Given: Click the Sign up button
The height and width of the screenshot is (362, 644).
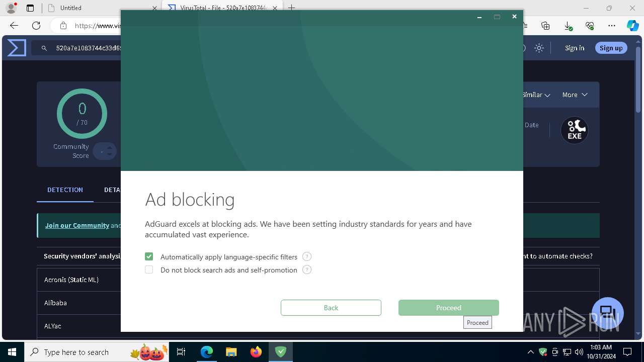Looking at the screenshot, I should coord(611,48).
